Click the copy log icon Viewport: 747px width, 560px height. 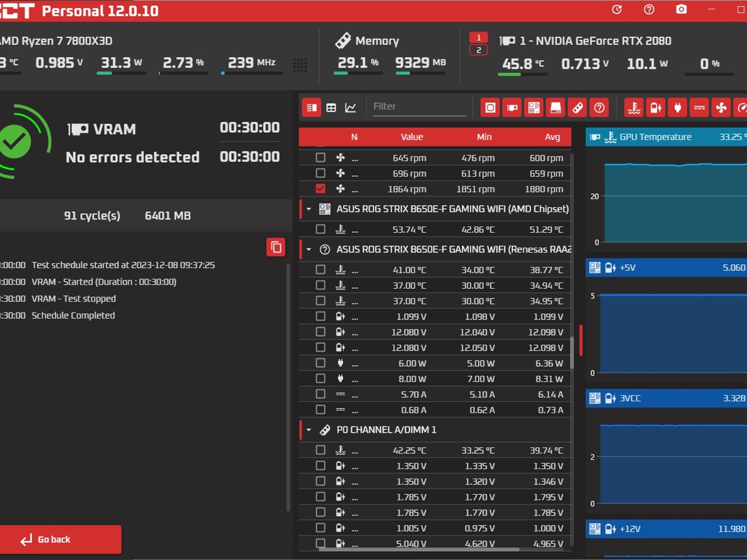[276, 248]
